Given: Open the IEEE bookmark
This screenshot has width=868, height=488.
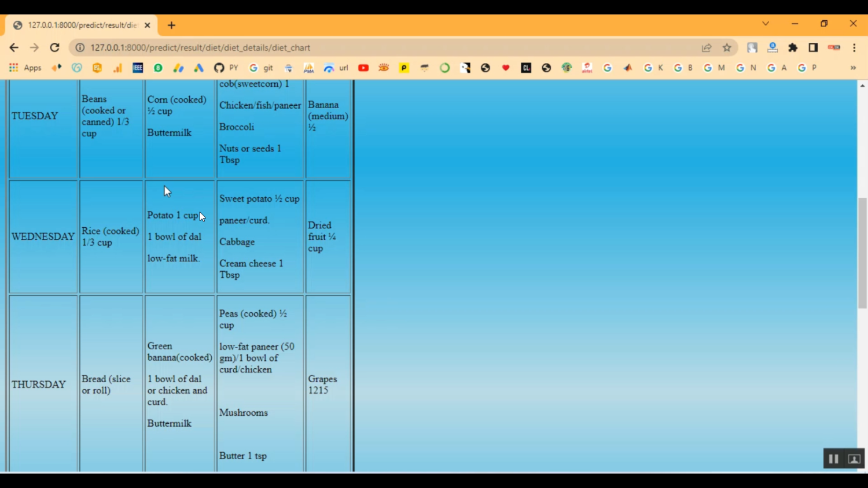Looking at the screenshot, I should pos(138,68).
